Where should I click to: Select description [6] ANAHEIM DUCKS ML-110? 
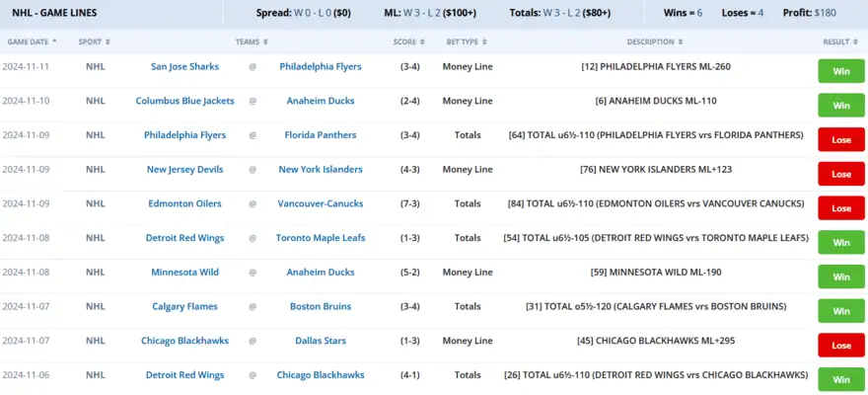[x=655, y=101]
